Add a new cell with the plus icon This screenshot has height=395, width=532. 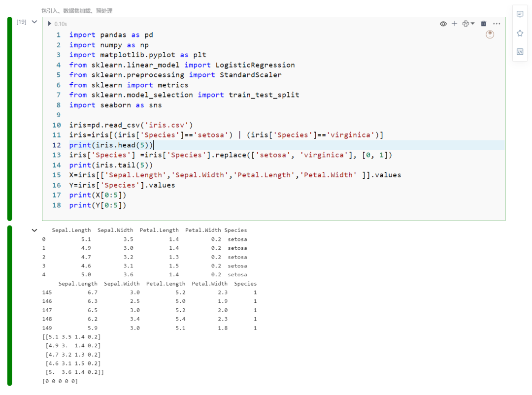tap(454, 23)
